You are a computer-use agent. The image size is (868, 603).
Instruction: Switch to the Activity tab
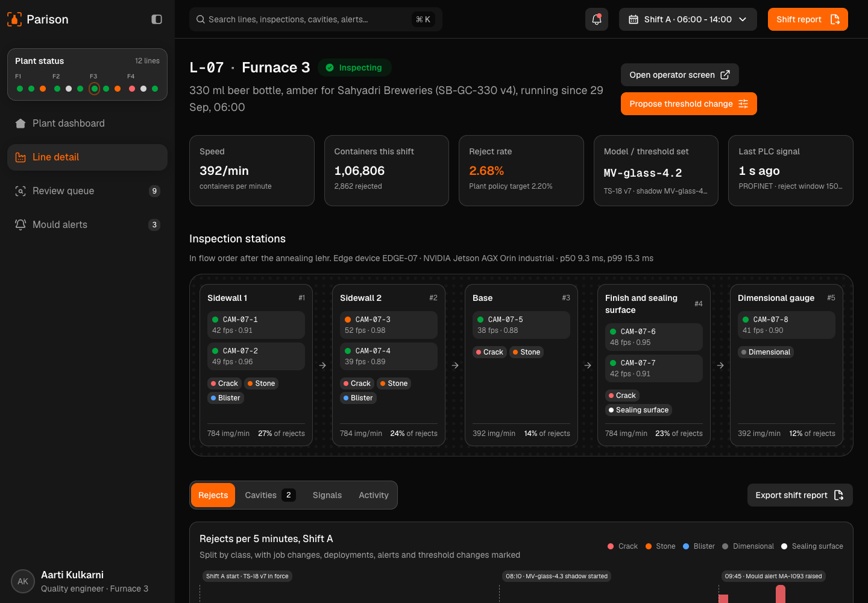click(x=374, y=495)
